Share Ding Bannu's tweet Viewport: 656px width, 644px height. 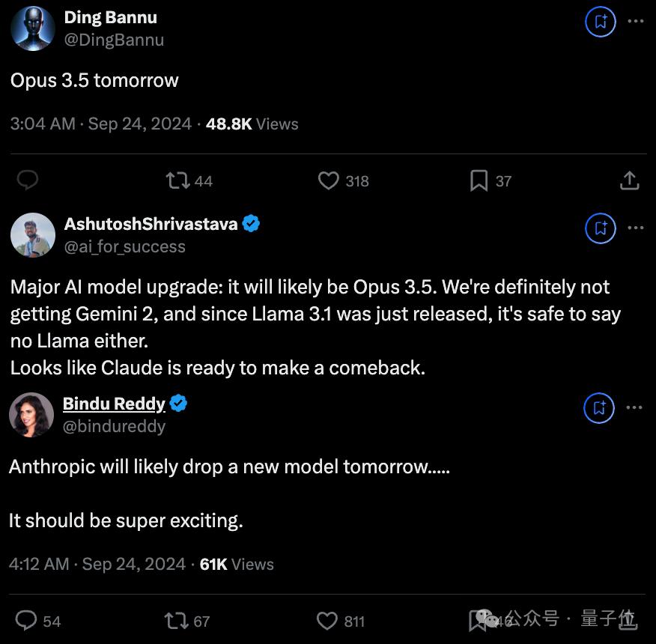630,180
